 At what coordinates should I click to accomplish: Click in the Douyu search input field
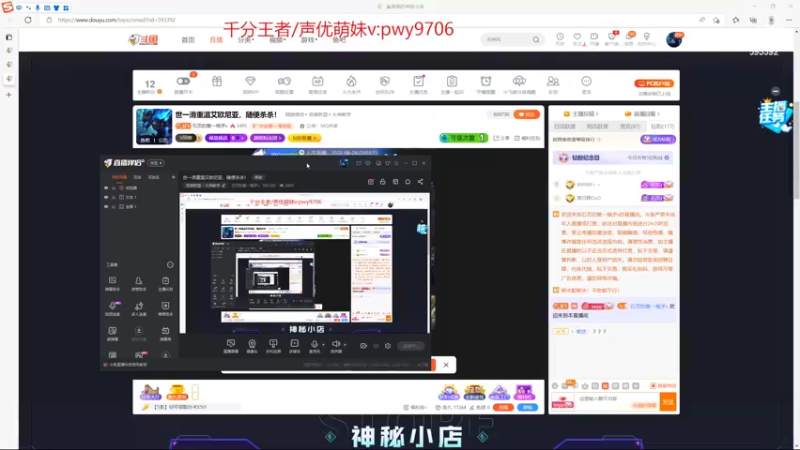tap(507, 39)
